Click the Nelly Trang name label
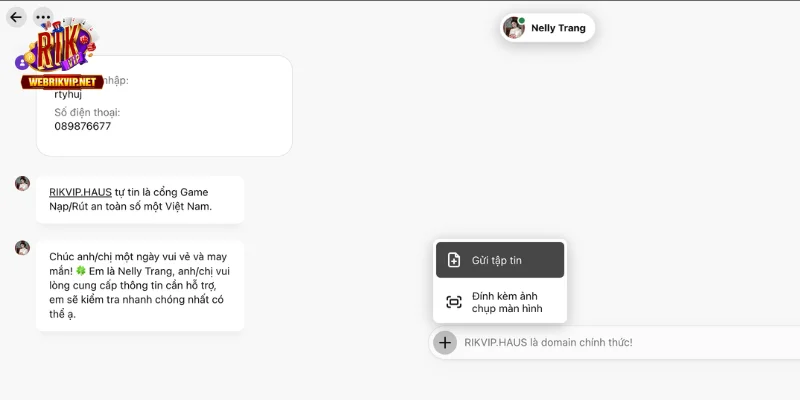 point(558,28)
